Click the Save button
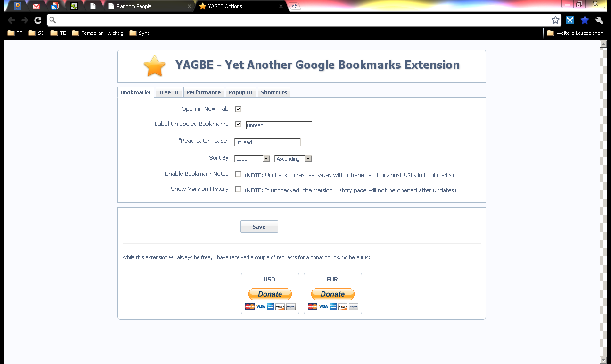 (259, 227)
